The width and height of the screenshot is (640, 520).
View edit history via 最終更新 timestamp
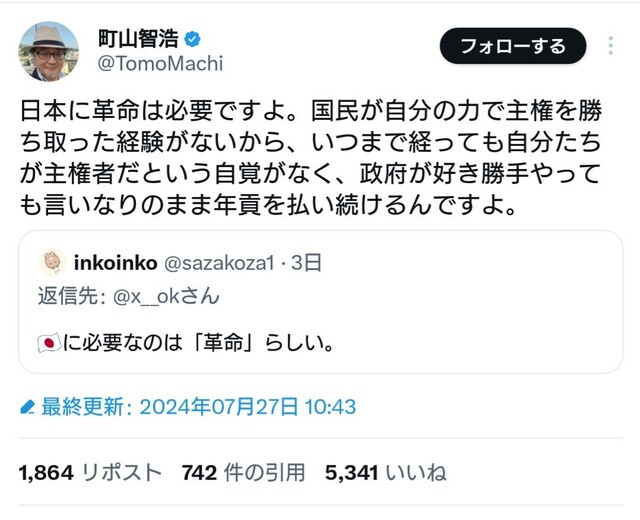[199, 407]
